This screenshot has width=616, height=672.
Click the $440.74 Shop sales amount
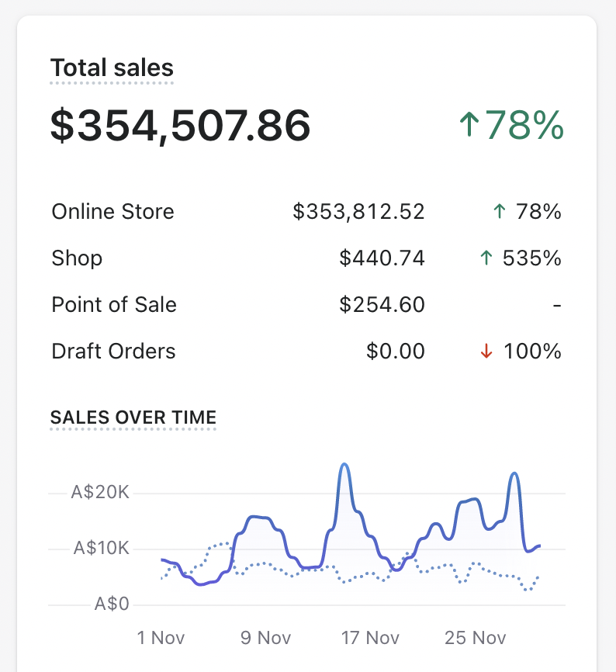(x=382, y=258)
